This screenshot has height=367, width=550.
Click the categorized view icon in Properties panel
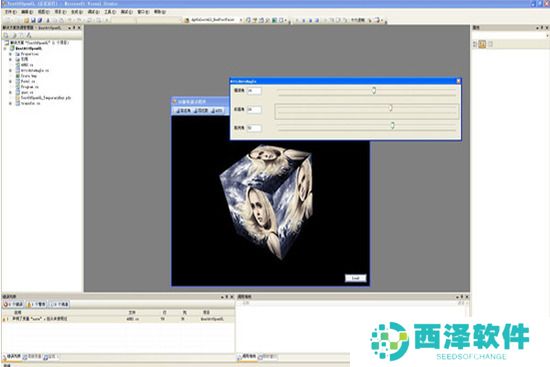click(x=475, y=44)
